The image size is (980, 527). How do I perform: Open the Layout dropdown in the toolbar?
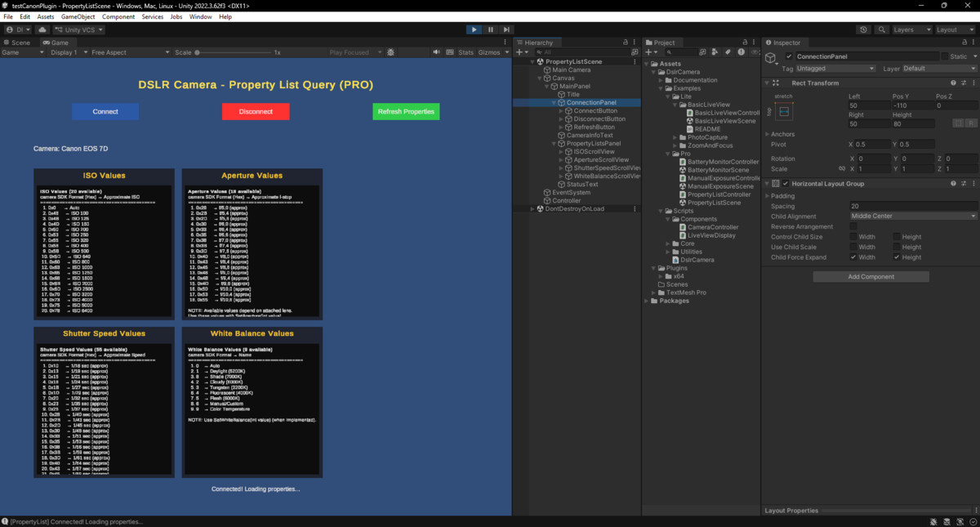coord(955,29)
